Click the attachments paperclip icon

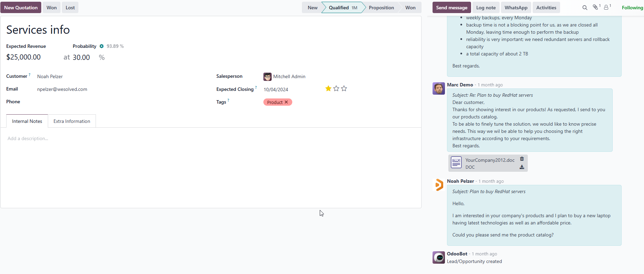(x=596, y=7)
